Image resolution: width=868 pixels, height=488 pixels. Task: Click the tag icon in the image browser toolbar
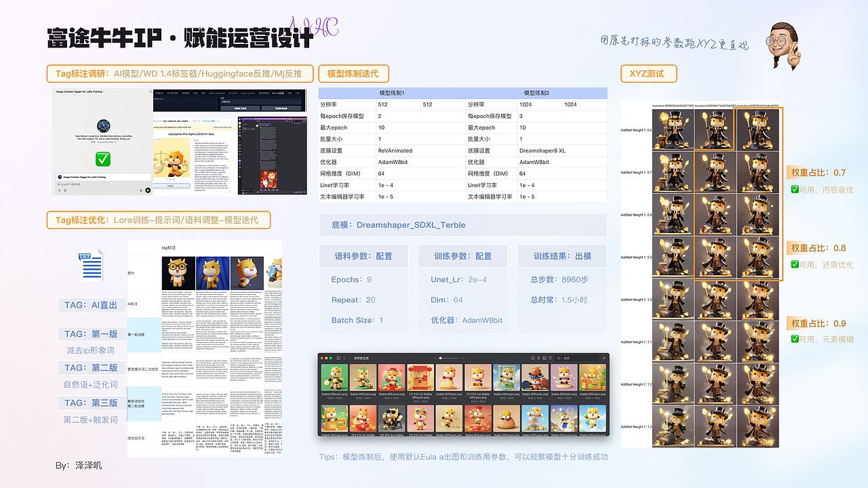click(x=538, y=358)
